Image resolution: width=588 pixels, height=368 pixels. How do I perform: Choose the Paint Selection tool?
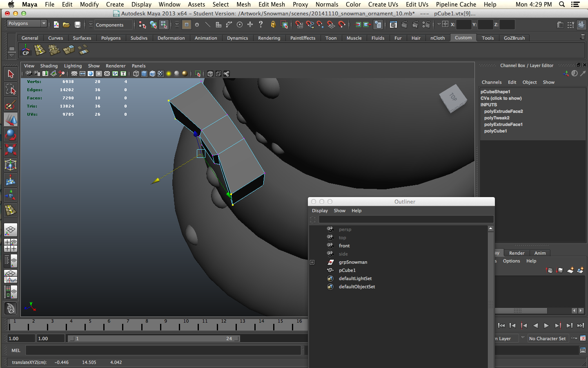(x=11, y=104)
